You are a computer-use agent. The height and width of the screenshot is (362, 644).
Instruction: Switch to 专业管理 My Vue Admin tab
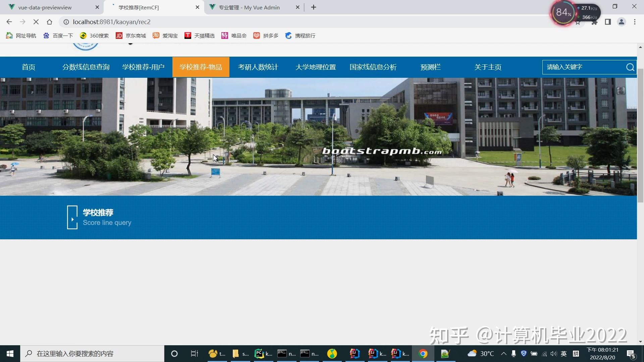249,7
